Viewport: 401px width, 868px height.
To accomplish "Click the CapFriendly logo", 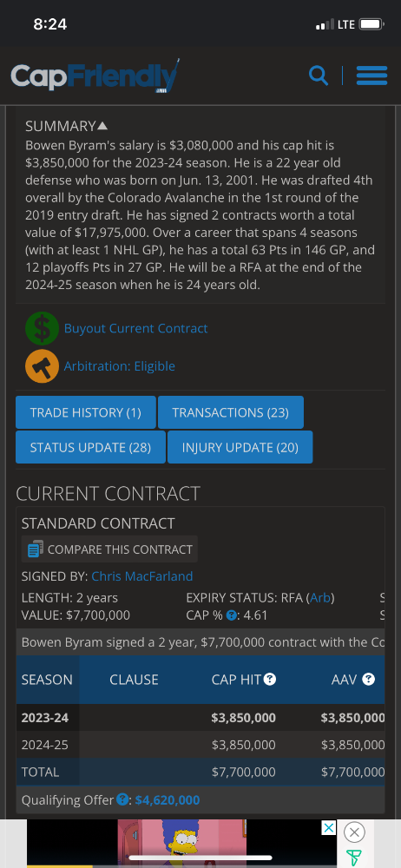I will [x=95, y=76].
